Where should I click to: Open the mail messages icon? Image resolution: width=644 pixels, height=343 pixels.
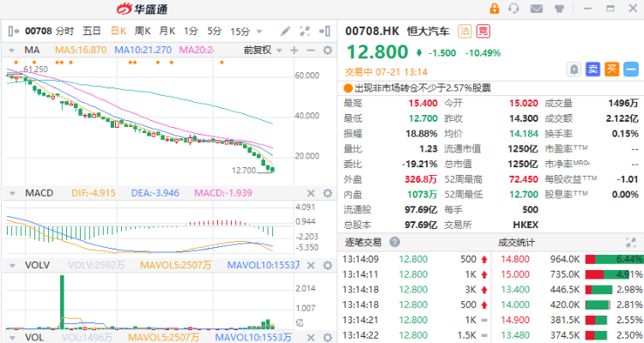coord(537,9)
